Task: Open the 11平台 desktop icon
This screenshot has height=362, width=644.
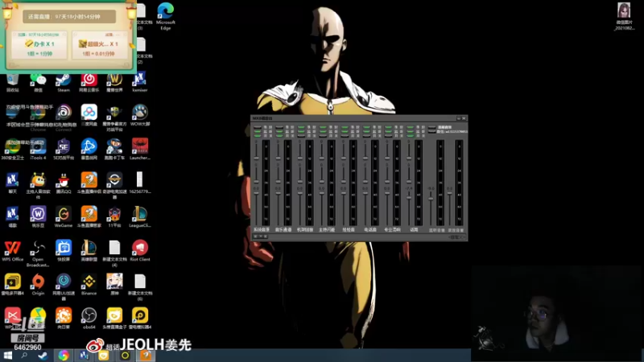Action: click(x=114, y=216)
